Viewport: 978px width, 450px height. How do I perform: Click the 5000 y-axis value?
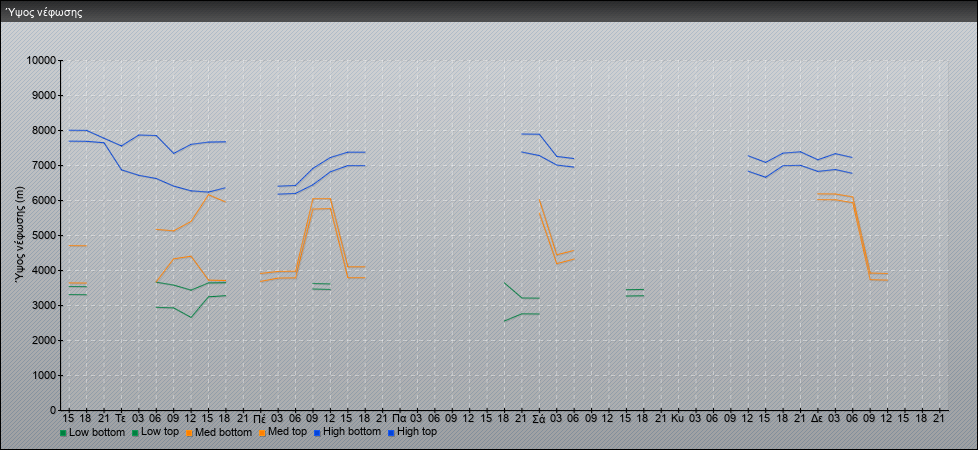pyautogui.click(x=44, y=236)
